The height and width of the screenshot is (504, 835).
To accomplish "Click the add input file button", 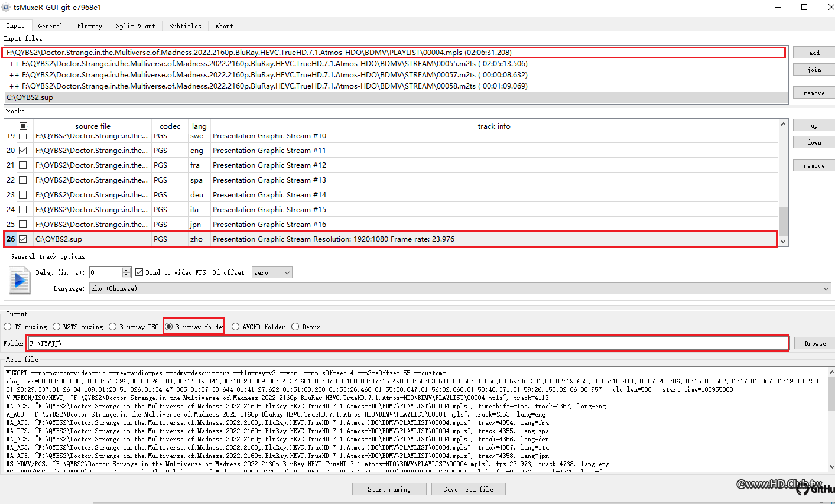I will 814,53.
